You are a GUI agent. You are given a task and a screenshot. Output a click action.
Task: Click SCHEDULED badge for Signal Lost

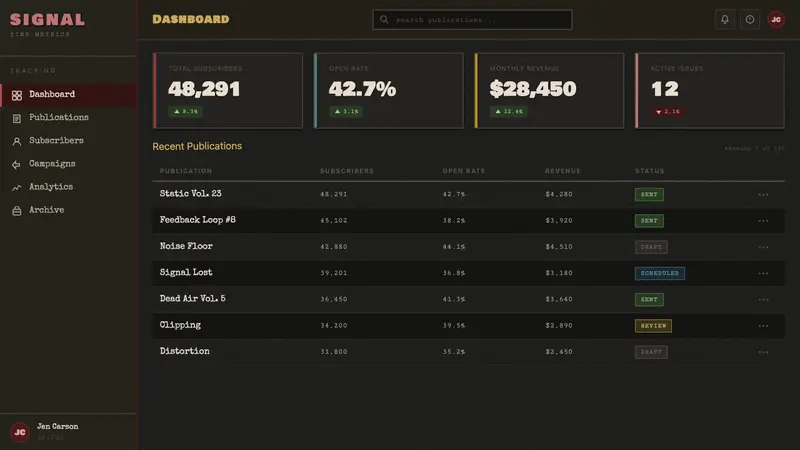660,273
